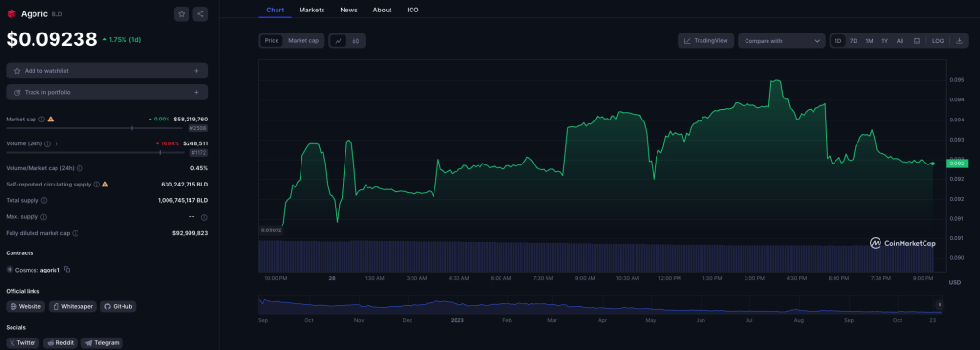This screenshot has width=980, height=350.
Task: Open Volume/Market cap (24h) info icon
Action: tap(79, 168)
